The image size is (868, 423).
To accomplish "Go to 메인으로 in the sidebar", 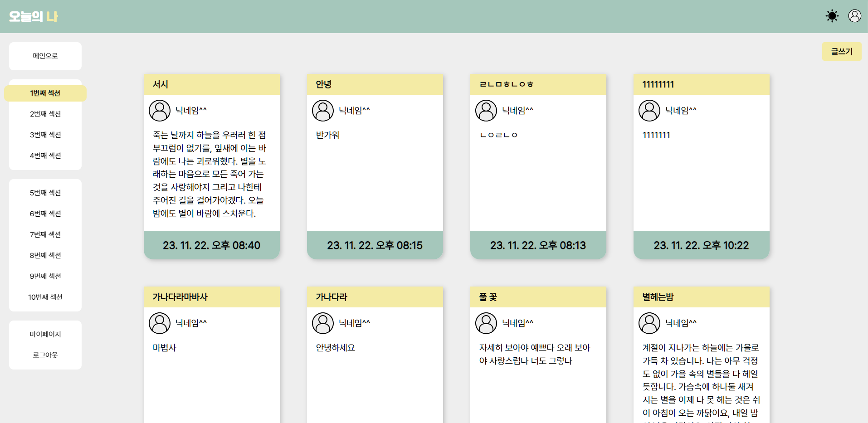I will click(45, 56).
